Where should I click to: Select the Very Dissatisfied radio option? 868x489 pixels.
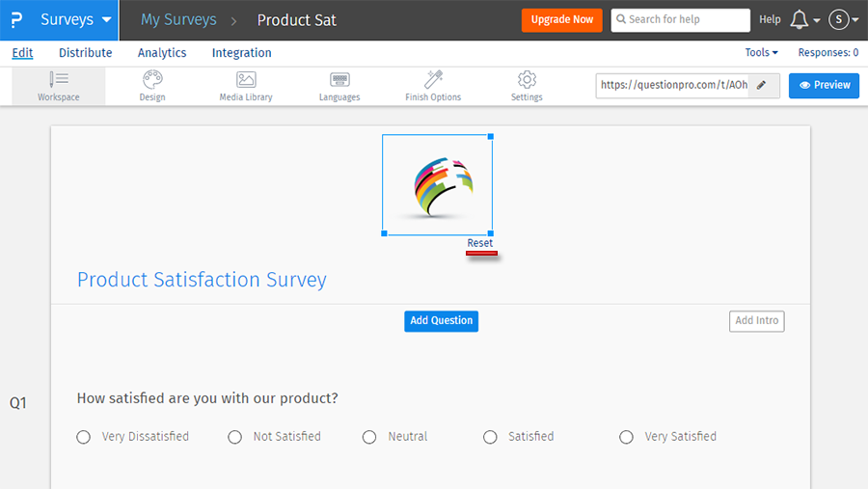pyautogui.click(x=84, y=437)
